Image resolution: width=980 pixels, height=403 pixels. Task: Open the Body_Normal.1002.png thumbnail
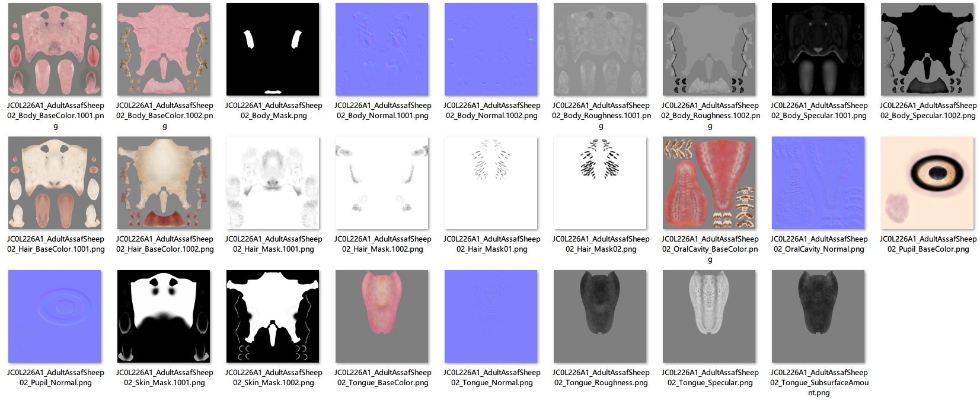491,49
